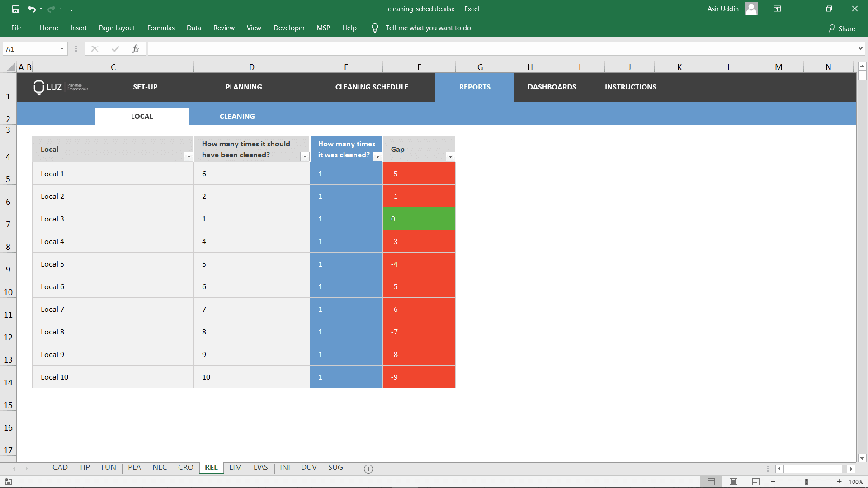
Task: Undo the last action
Action: click(32, 9)
